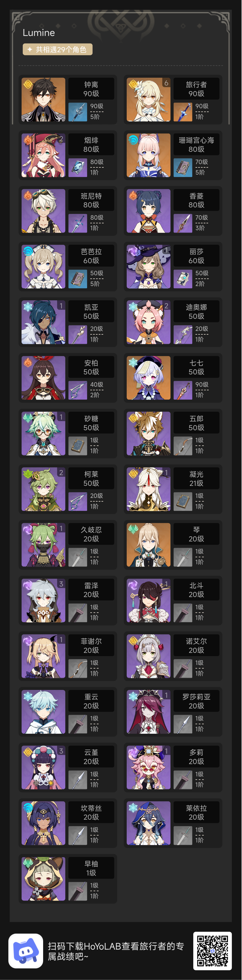This screenshot has height=980, width=242.
Task: Open the 珊瑚宫心海 portrait thumbnail
Action: [x=148, y=155]
